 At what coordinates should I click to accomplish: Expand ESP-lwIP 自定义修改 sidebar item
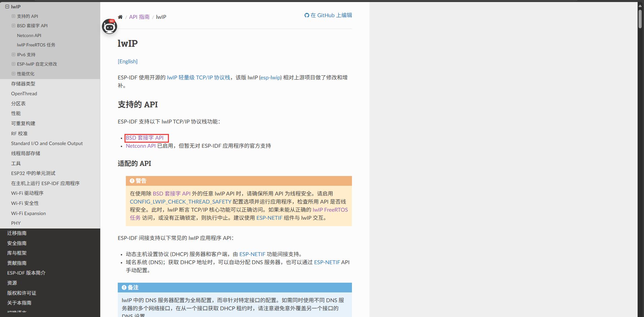coord(13,64)
